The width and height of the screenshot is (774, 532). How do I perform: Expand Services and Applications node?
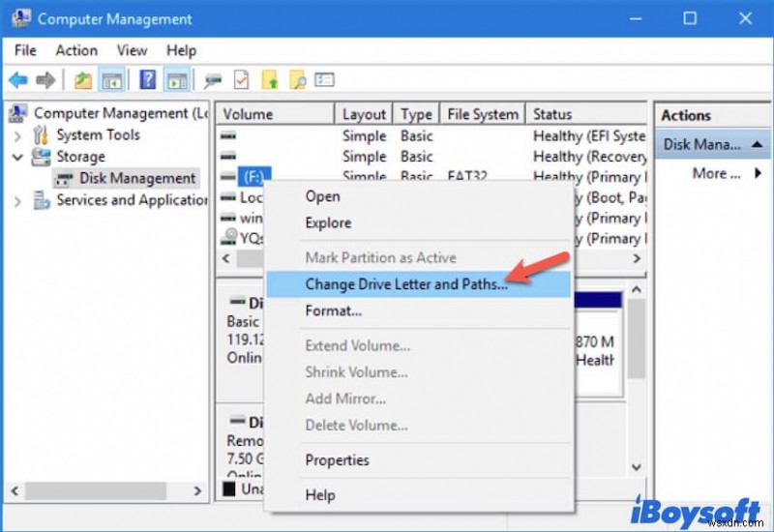click(x=17, y=201)
